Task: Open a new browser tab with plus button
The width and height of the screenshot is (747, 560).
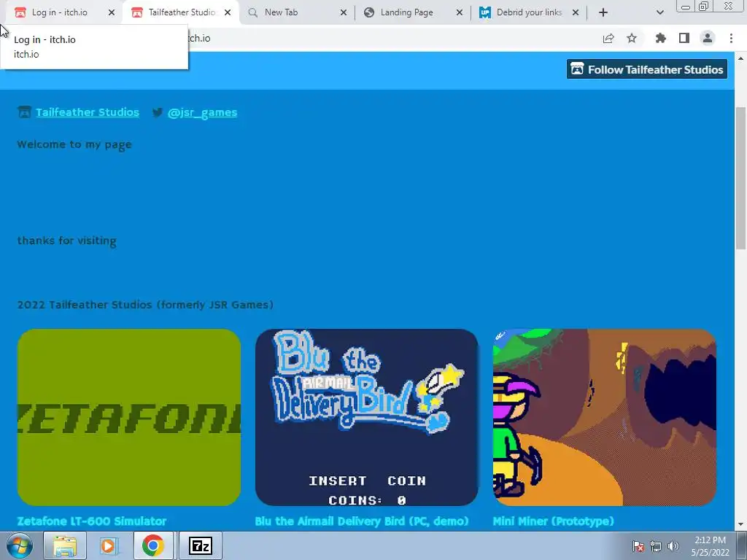Action: pos(603,12)
